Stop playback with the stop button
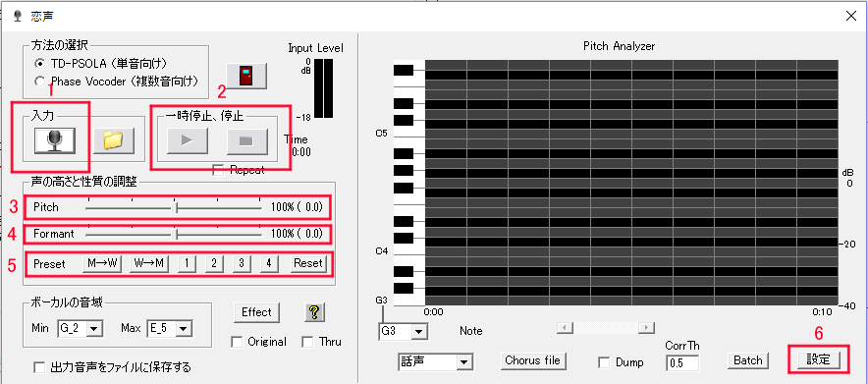The height and width of the screenshot is (384, 868). [x=246, y=141]
